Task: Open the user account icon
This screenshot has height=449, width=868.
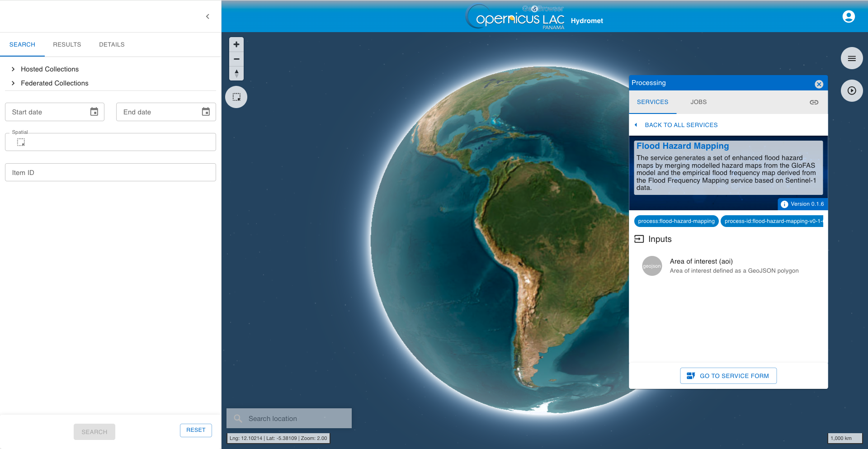Action: [x=849, y=17]
